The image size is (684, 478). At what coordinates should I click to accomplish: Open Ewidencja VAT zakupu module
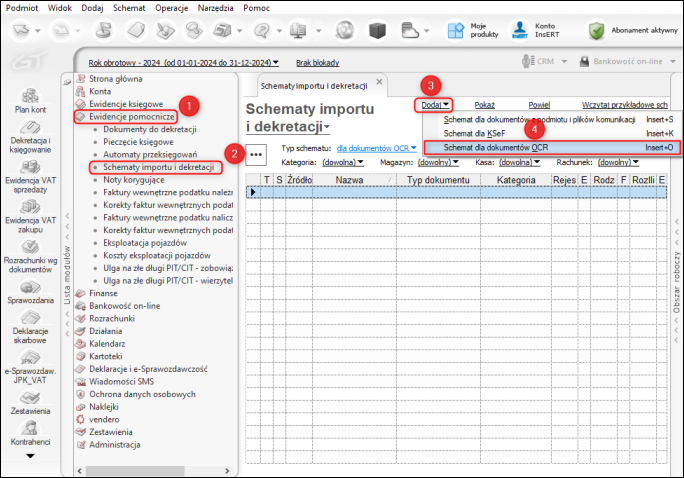point(30,207)
